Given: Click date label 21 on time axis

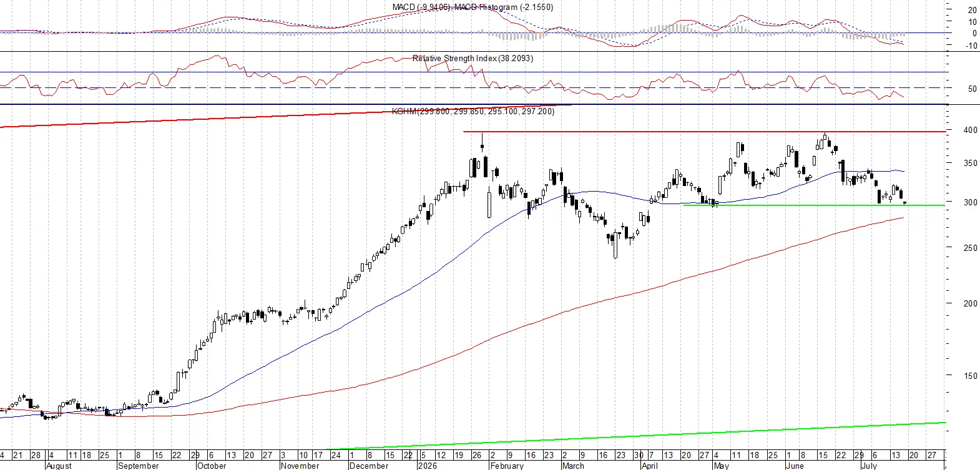Looking at the screenshot, I should click(17, 455).
